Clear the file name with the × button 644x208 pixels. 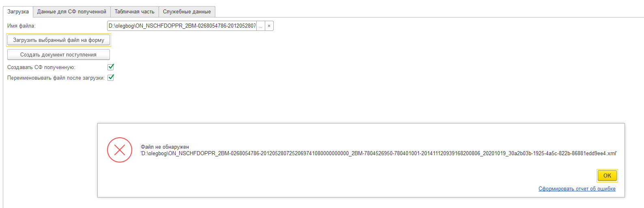coord(269,26)
